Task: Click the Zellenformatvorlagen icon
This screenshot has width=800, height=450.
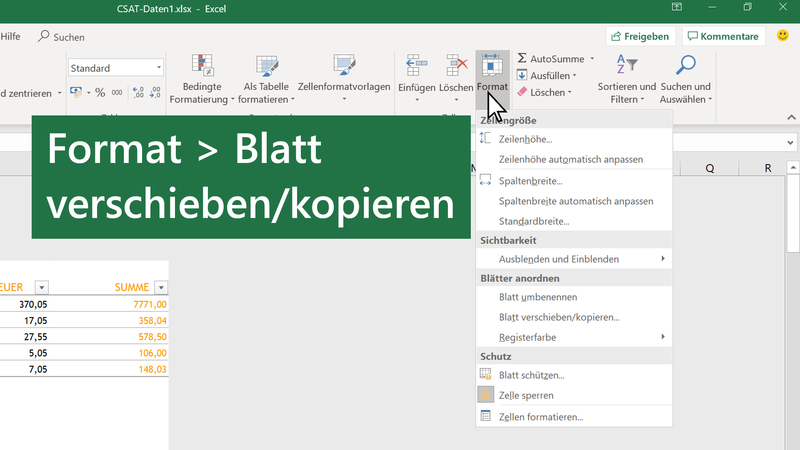Action: point(344,67)
